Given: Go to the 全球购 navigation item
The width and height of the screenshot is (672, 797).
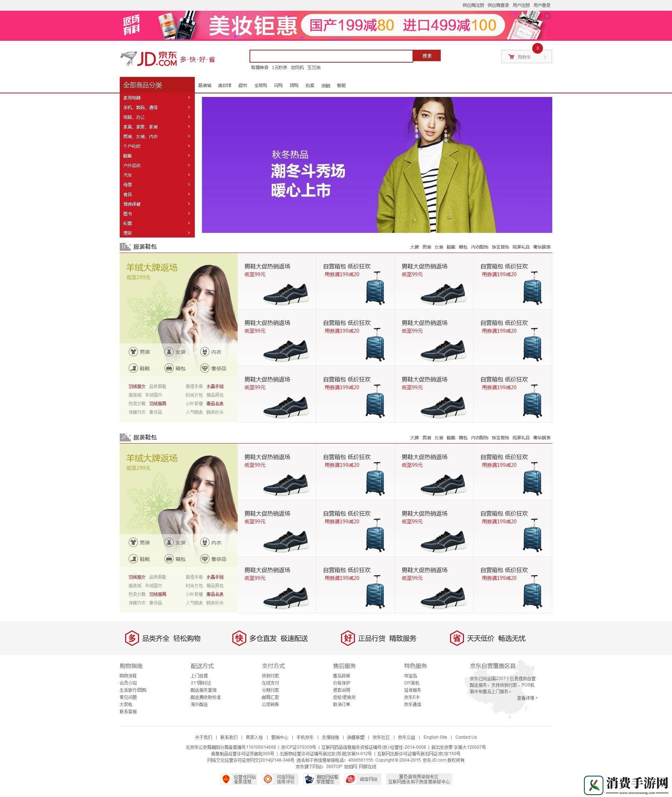Looking at the screenshot, I should click(x=260, y=85).
